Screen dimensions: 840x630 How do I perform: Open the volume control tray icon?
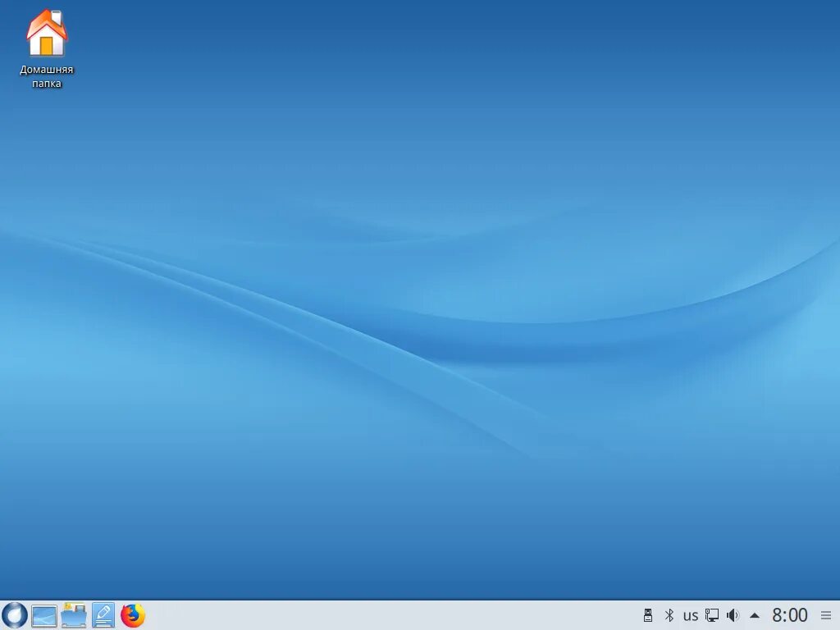point(733,615)
